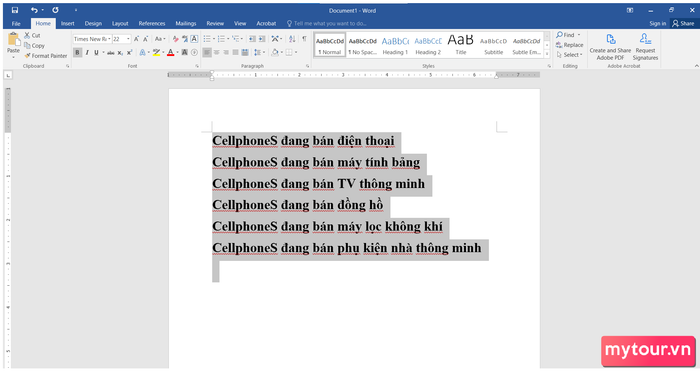Apply character shading to text
The width and height of the screenshot is (700, 373).
click(x=185, y=53)
